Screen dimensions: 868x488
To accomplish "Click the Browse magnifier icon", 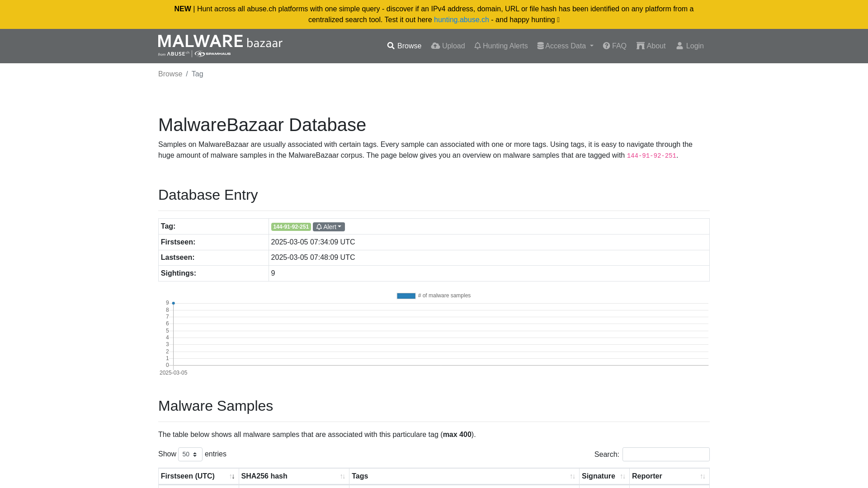I will point(391,46).
